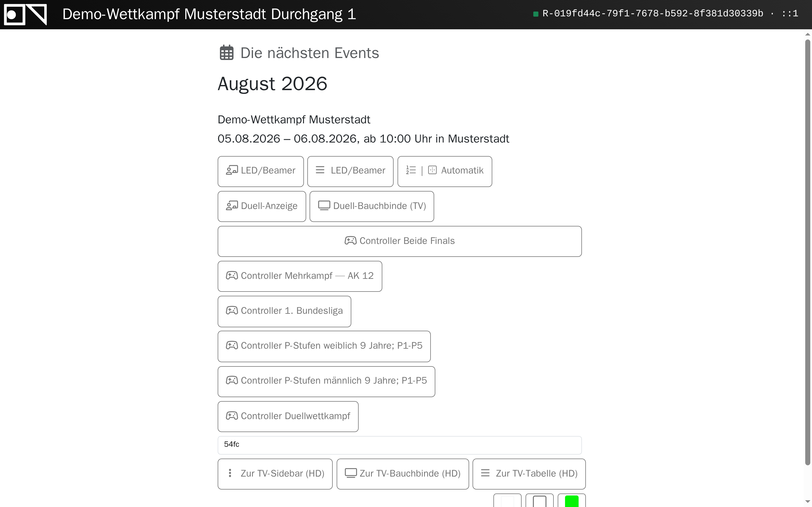This screenshot has height=507, width=812.
Task: Go to TV-Sidebar (HD)
Action: [x=275, y=474]
